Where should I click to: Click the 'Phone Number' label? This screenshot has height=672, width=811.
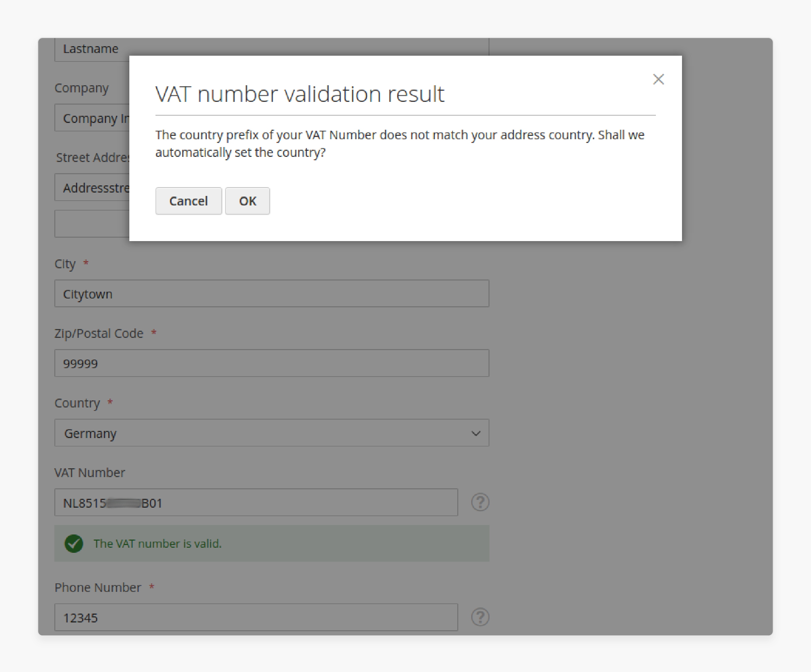tap(98, 587)
